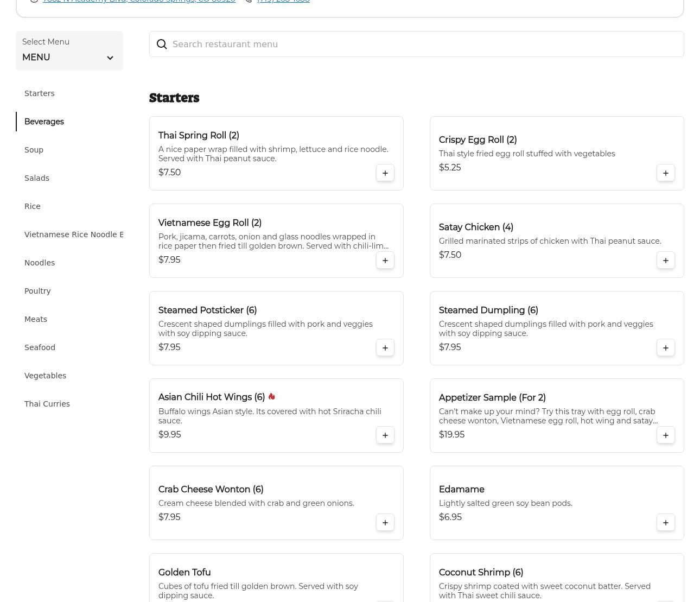The width and height of the screenshot is (700, 602).
Task: Add Crispy Egg Roll using plus button
Action: click(665, 173)
